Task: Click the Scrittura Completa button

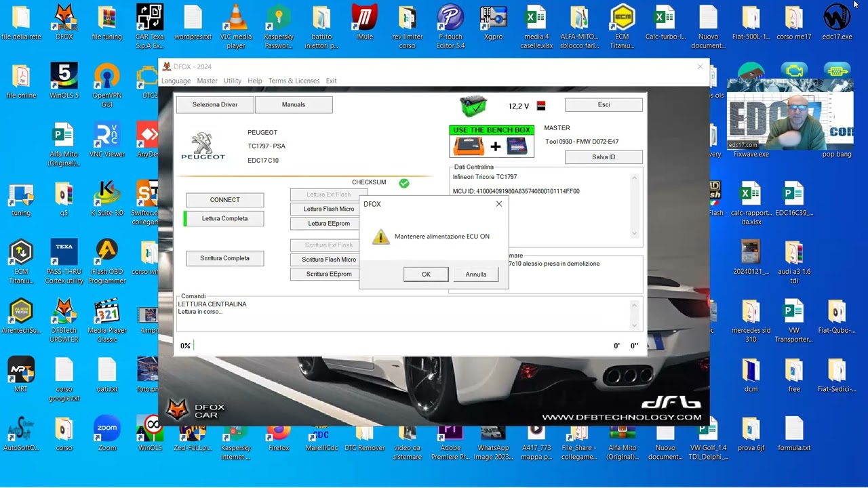Action: pos(225,258)
